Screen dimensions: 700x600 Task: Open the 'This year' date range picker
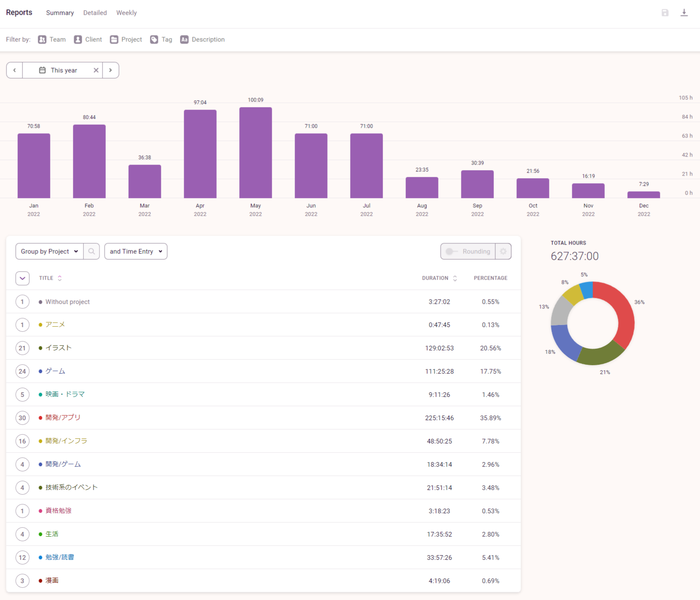(63, 70)
